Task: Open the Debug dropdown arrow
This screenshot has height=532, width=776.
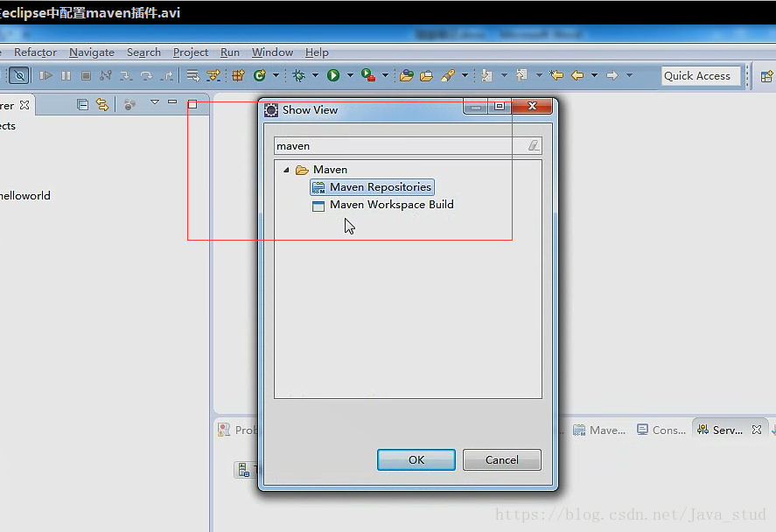Action: click(x=315, y=76)
